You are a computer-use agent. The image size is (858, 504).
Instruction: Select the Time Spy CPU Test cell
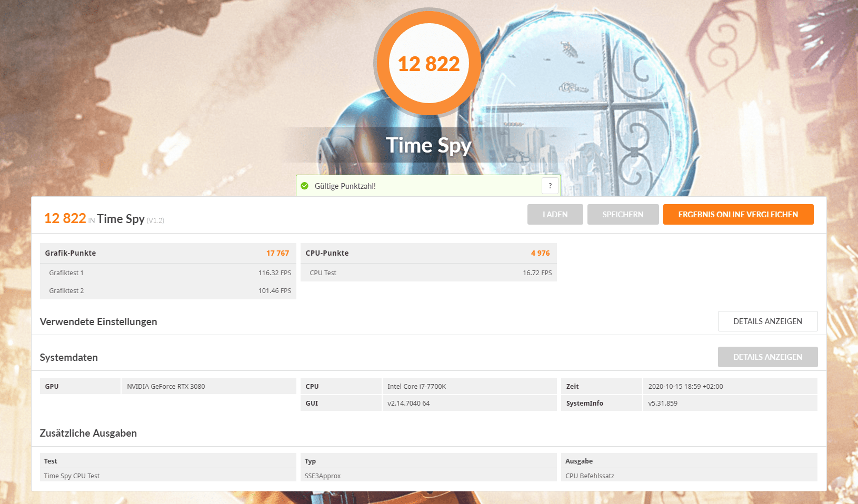(168, 476)
